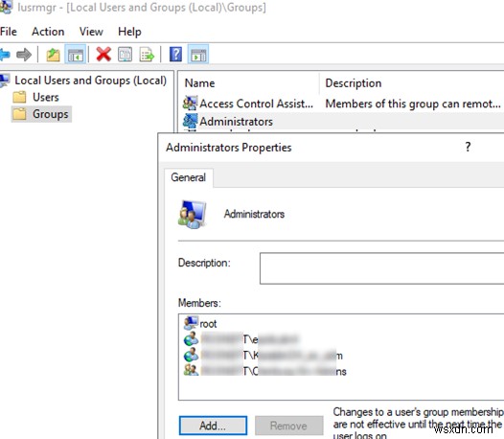Screen dimensions: 504x439
Task: Toggle the Show/Hide Console Tree icon
Action: point(76,55)
